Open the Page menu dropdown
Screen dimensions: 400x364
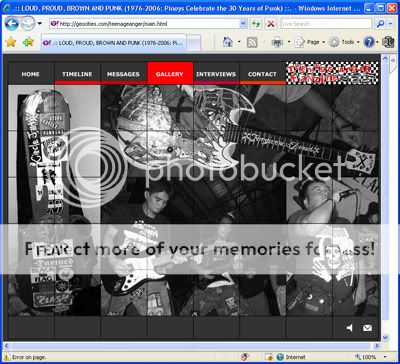coord(310,42)
